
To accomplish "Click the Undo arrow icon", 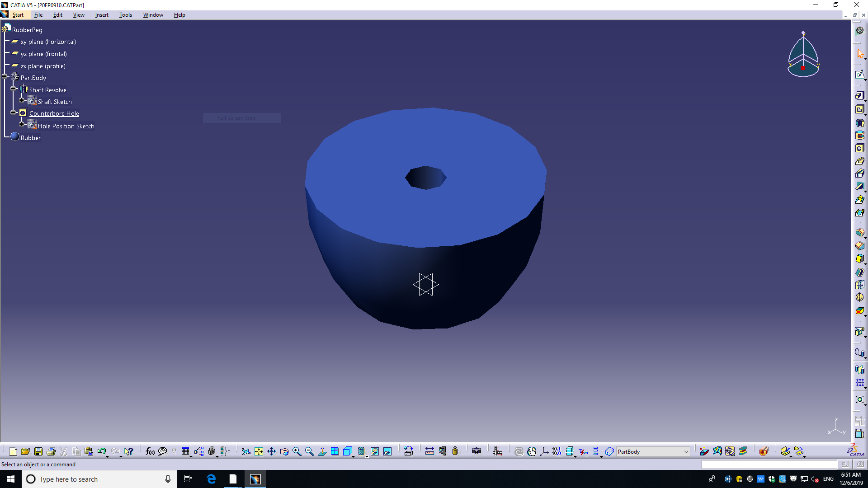I will point(101,451).
